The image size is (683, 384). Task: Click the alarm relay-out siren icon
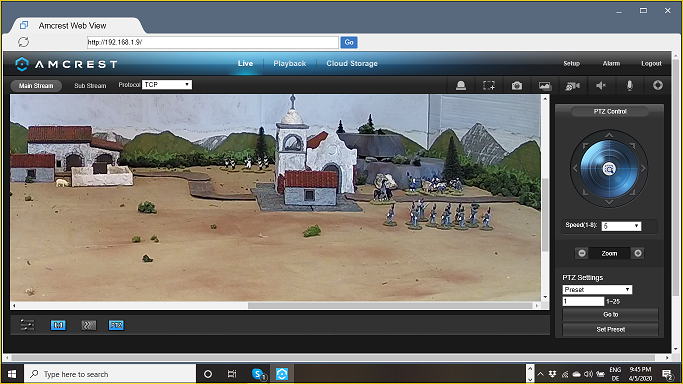[x=460, y=86]
